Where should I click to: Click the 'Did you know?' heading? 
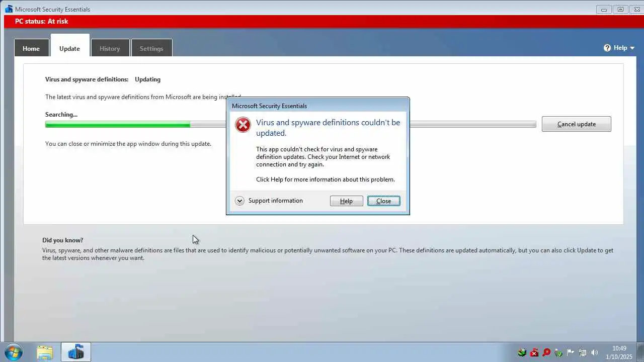(x=63, y=240)
